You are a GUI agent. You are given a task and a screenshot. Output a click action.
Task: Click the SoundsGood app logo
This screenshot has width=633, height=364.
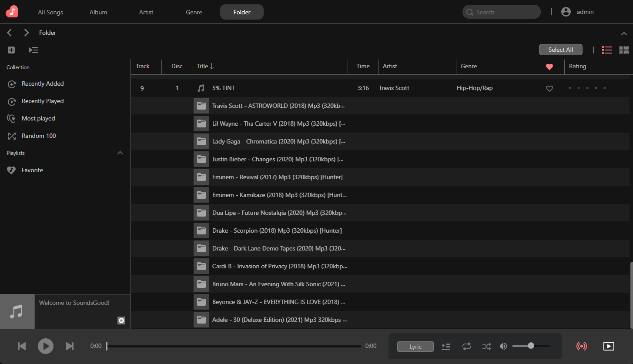coord(12,12)
